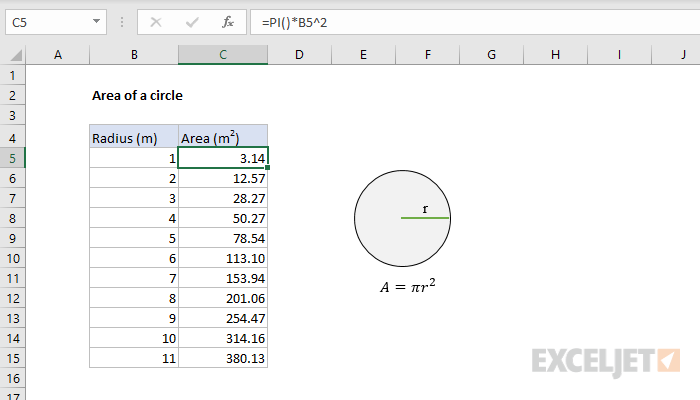Select row 8 header
This screenshot has height=400, width=700.
(12, 218)
